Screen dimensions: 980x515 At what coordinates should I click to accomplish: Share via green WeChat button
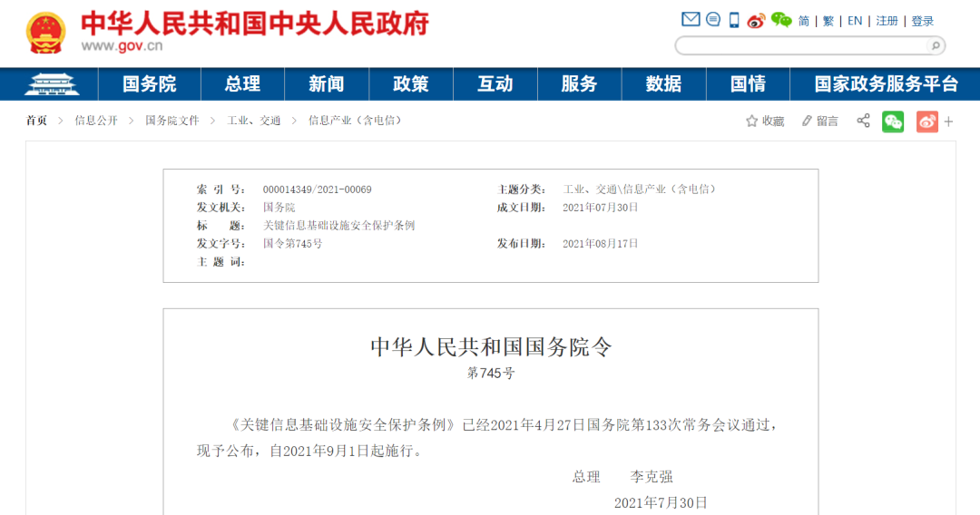click(893, 121)
